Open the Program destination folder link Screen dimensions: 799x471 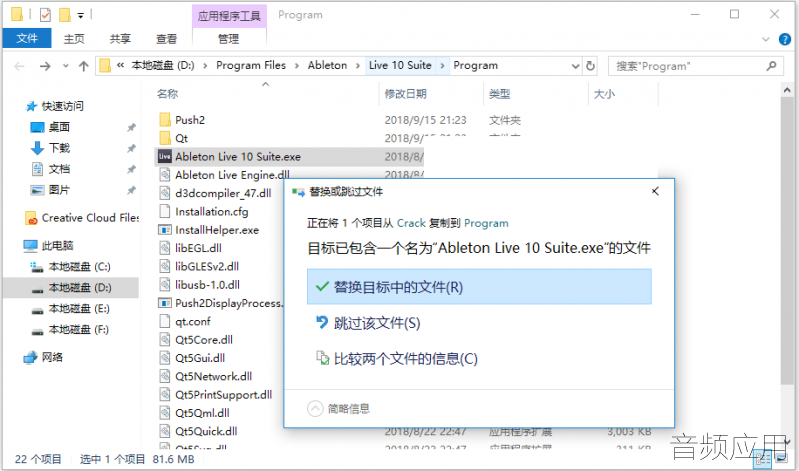click(486, 223)
